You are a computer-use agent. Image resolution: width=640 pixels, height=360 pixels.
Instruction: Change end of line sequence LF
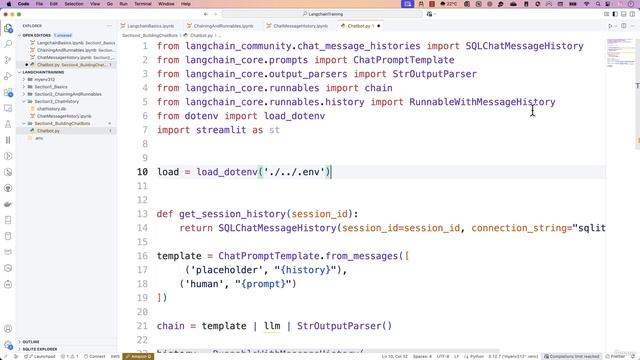click(x=456, y=356)
